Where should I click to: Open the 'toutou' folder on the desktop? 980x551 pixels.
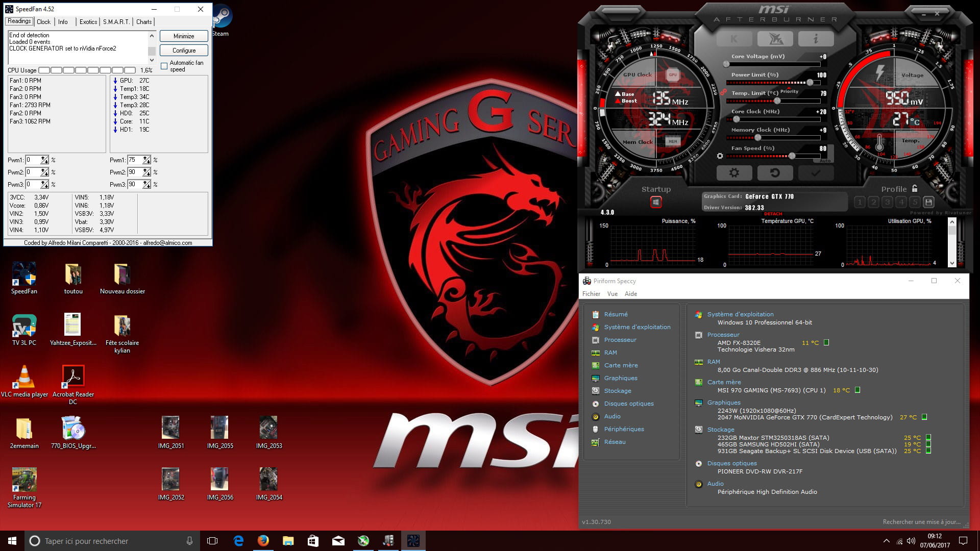(73, 279)
